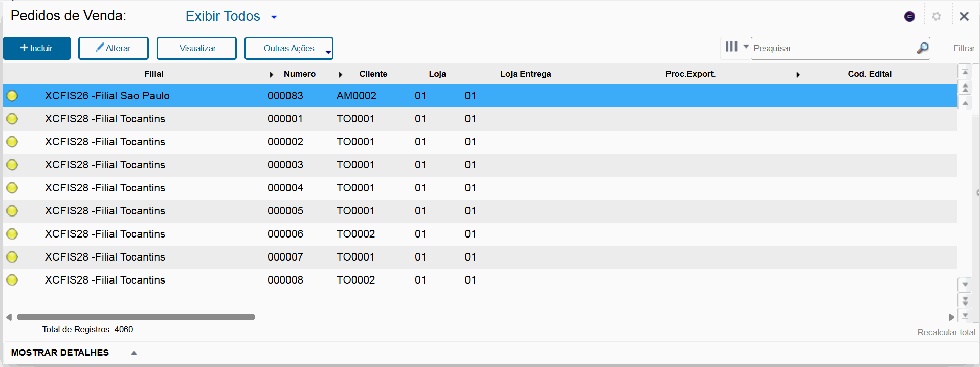Open the Outras Ações dropdown
The width and height of the screenshot is (980, 367).
pos(289,48)
